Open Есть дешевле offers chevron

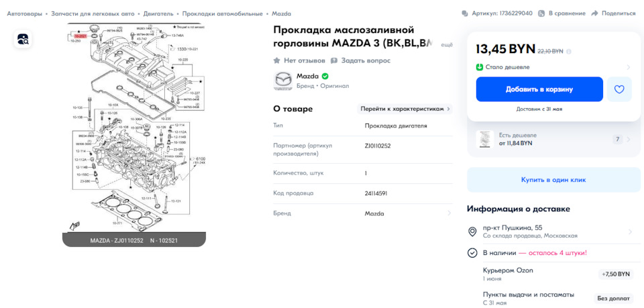(x=629, y=140)
